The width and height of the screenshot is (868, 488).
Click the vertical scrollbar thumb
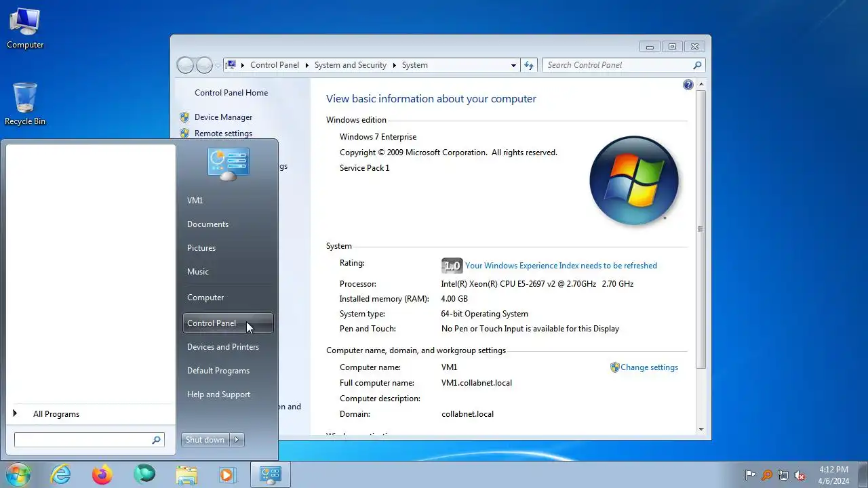point(701,229)
